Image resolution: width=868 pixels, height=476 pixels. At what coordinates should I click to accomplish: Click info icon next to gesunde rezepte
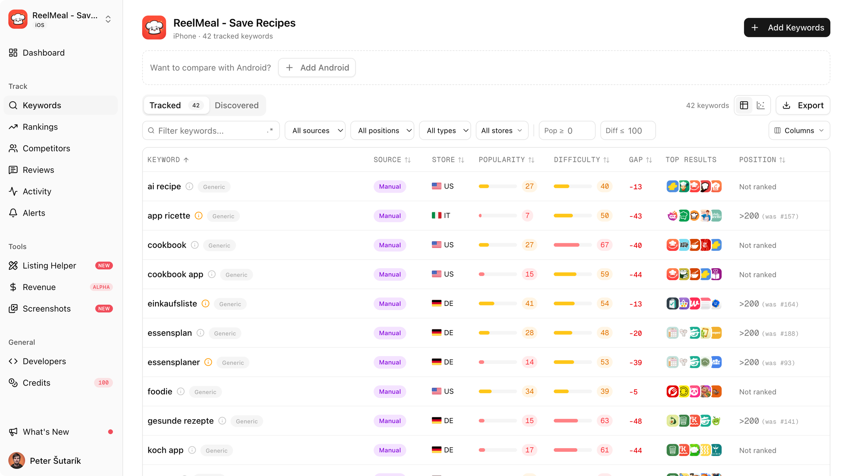pos(222,421)
